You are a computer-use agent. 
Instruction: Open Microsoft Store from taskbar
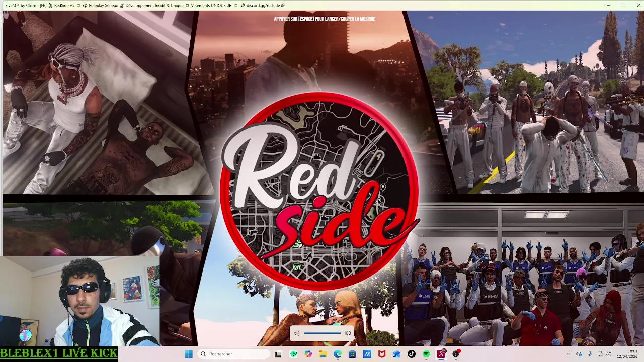click(x=352, y=354)
